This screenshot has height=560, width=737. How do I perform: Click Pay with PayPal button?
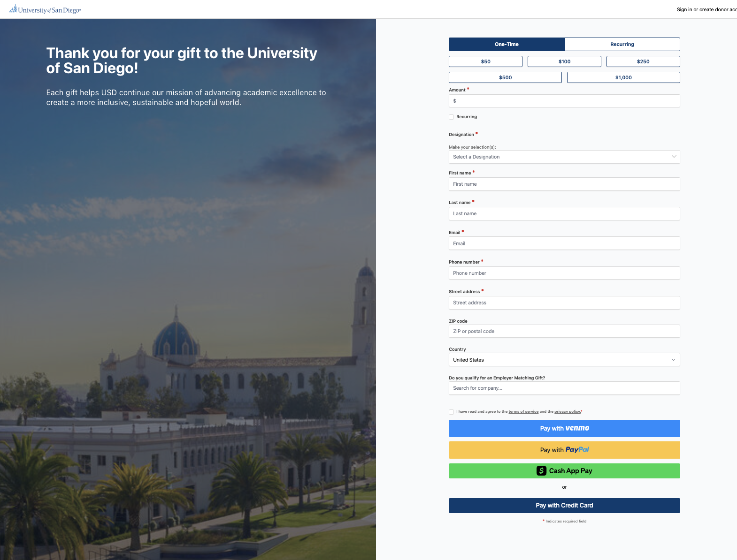pos(564,450)
